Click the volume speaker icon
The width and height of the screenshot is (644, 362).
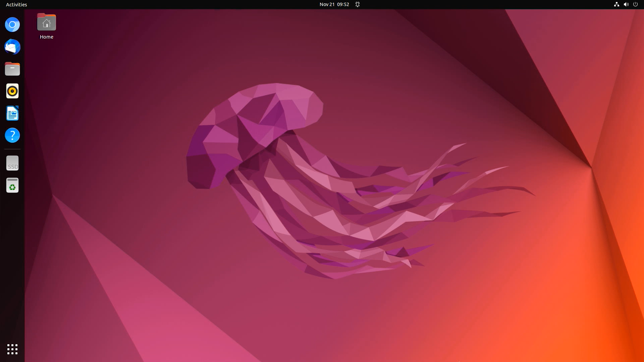626,4
